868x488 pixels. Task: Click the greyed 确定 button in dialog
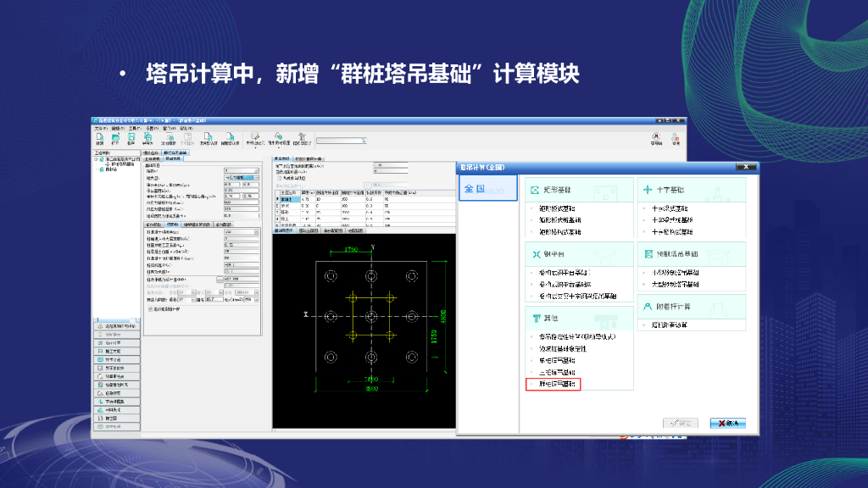(681, 424)
